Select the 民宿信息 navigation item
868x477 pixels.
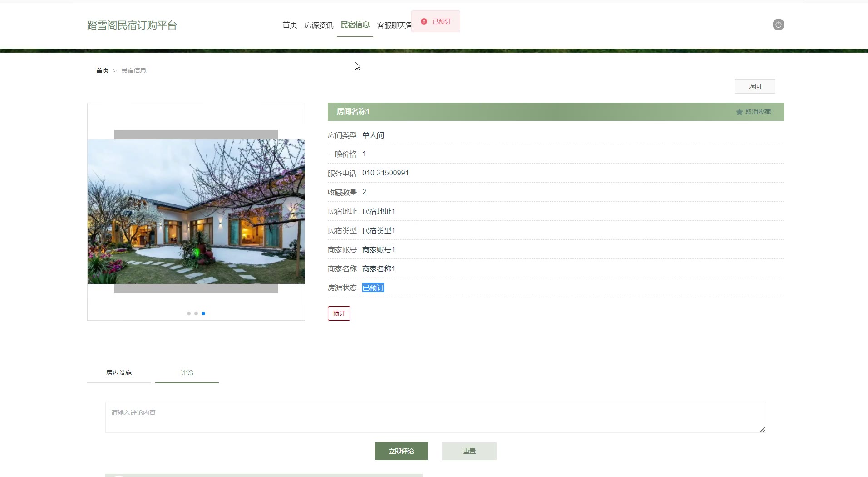[x=355, y=25]
